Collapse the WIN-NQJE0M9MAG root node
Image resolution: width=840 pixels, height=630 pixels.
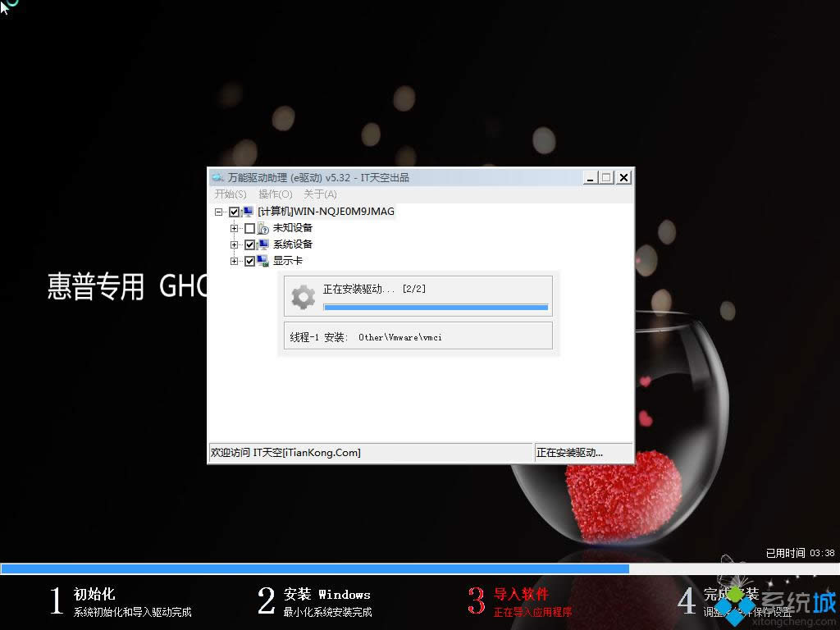[218, 211]
